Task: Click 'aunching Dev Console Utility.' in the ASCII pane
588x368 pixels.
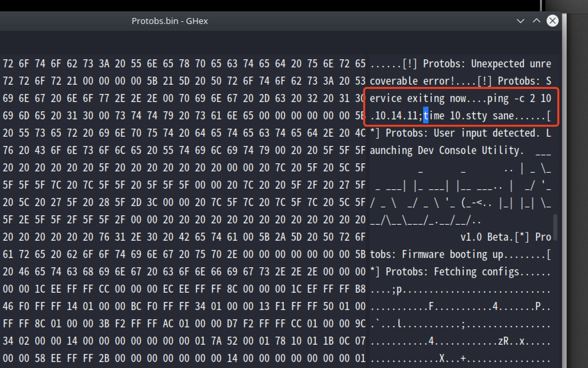Action: (x=447, y=150)
